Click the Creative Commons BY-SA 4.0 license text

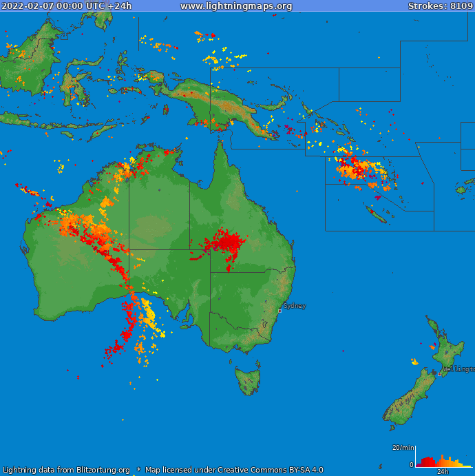coord(271,470)
